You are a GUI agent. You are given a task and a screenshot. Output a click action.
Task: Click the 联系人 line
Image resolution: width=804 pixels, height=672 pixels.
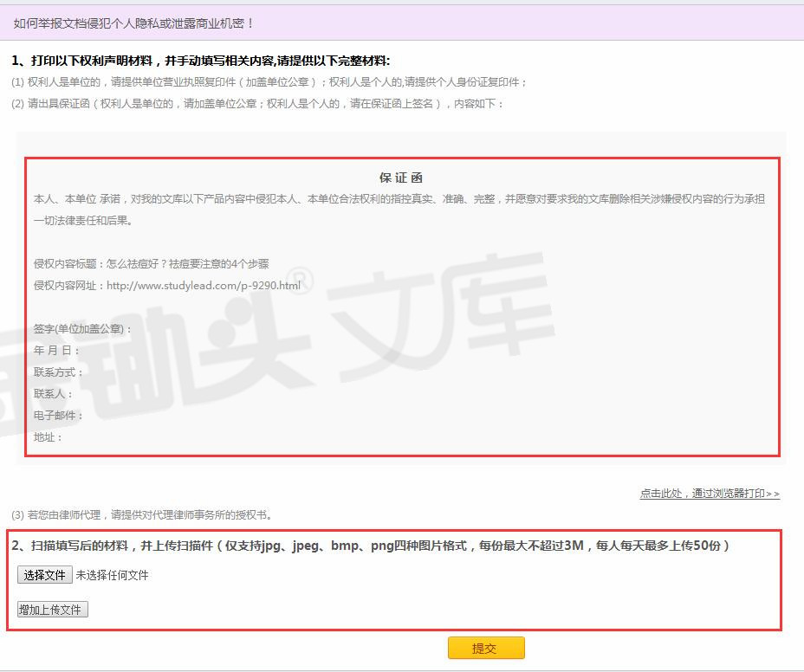point(53,394)
